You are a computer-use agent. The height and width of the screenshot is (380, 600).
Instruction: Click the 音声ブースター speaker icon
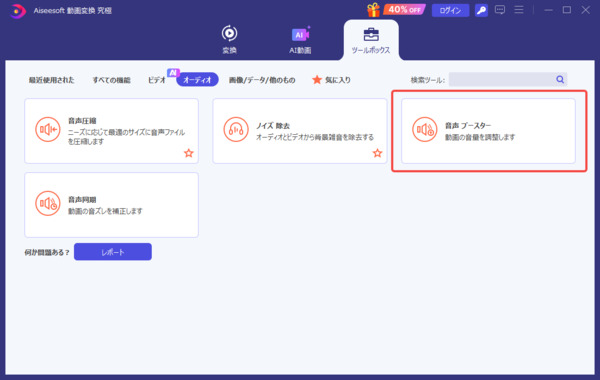pyautogui.click(x=425, y=129)
